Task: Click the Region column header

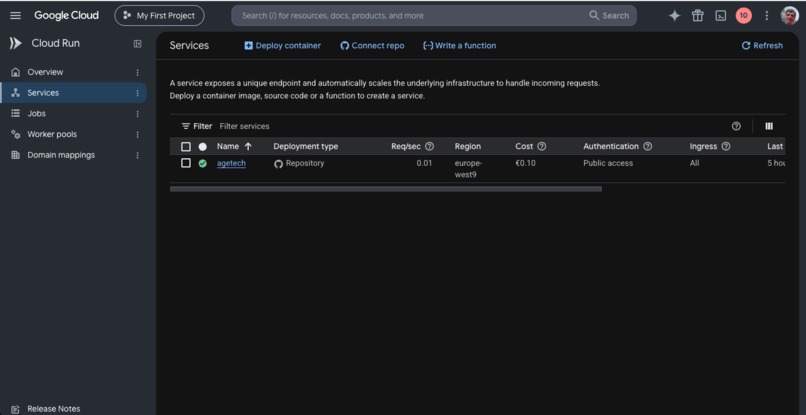Action: (x=468, y=146)
